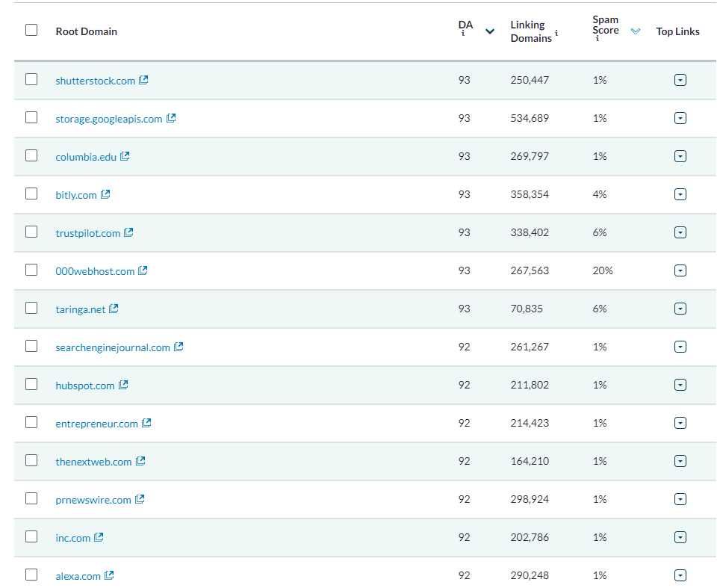Click the DA info icon
The image size is (720, 588).
tap(463, 34)
